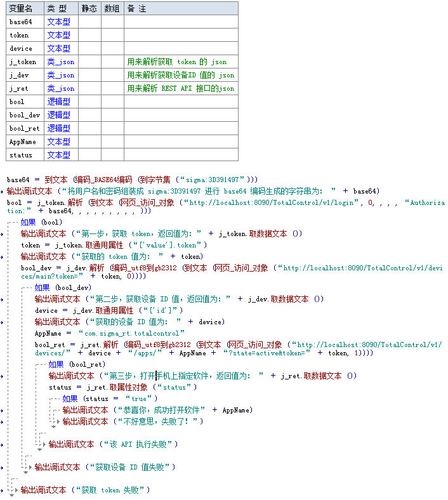The height and width of the screenshot is (500, 448).
Task: Select variable name cell j_dev
Action: (25, 76)
